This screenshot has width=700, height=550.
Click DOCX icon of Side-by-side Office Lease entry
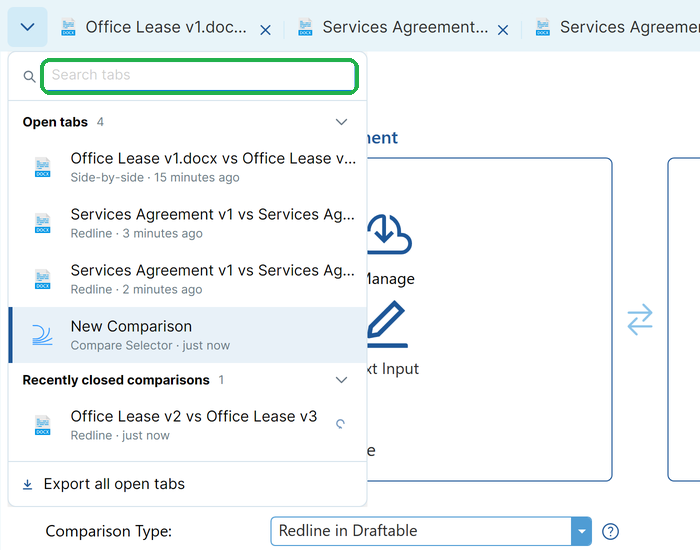pos(42,167)
